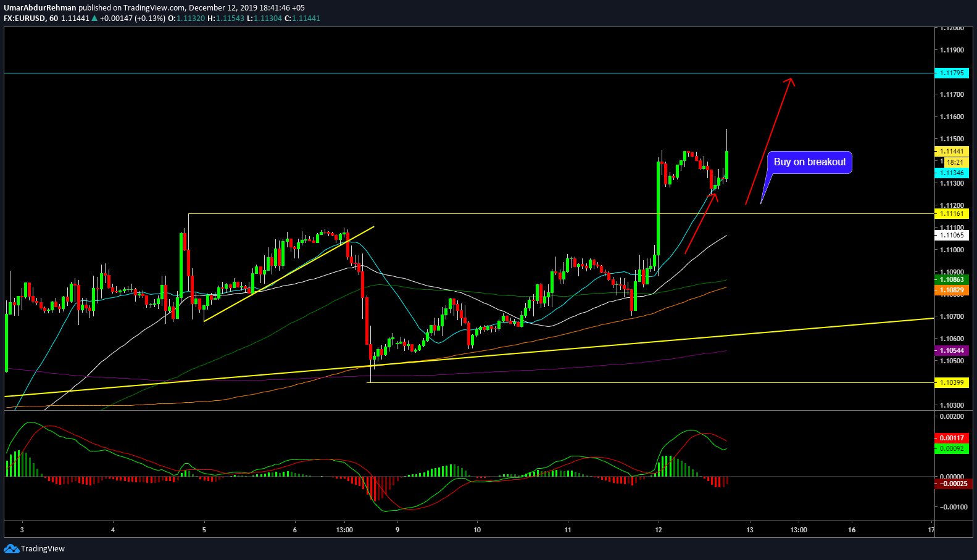Click the 0.00200 tick on MACD axis
Image resolution: width=977 pixels, height=560 pixels.
(952, 417)
